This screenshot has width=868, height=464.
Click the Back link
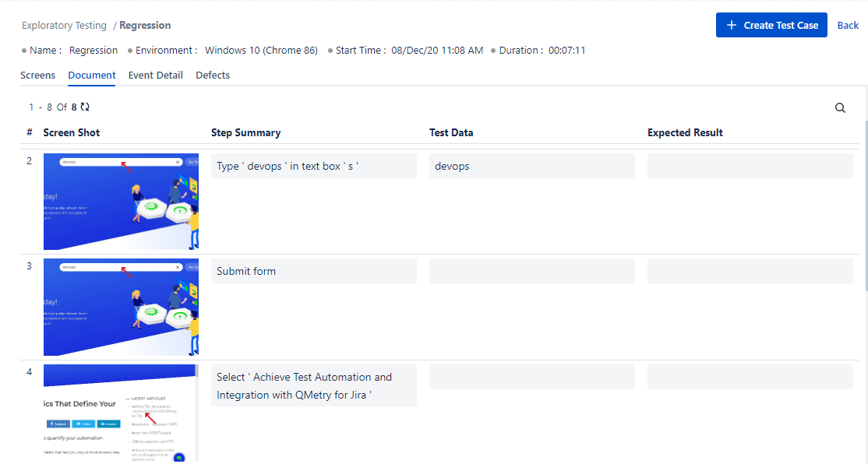pyautogui.click(x=848, y=24)
